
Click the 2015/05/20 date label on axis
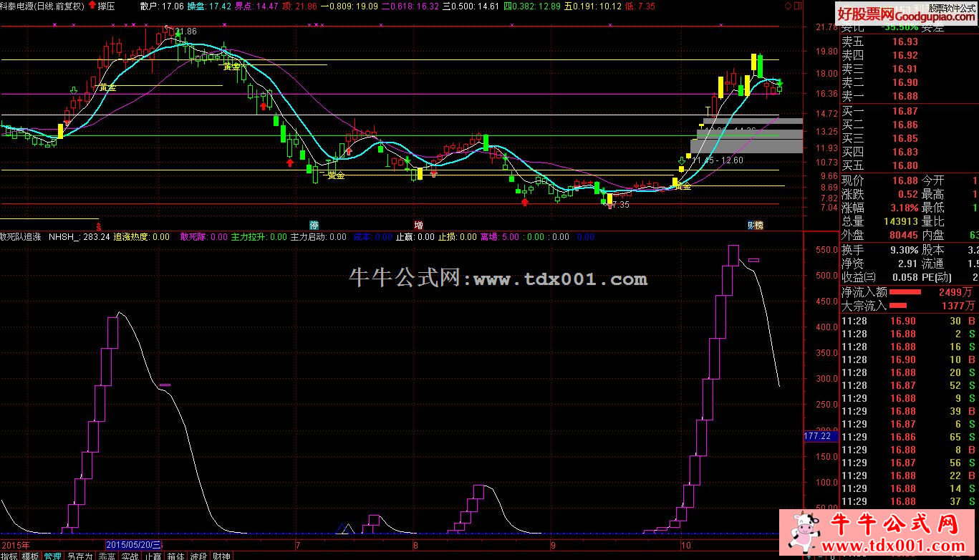[135, 546]
